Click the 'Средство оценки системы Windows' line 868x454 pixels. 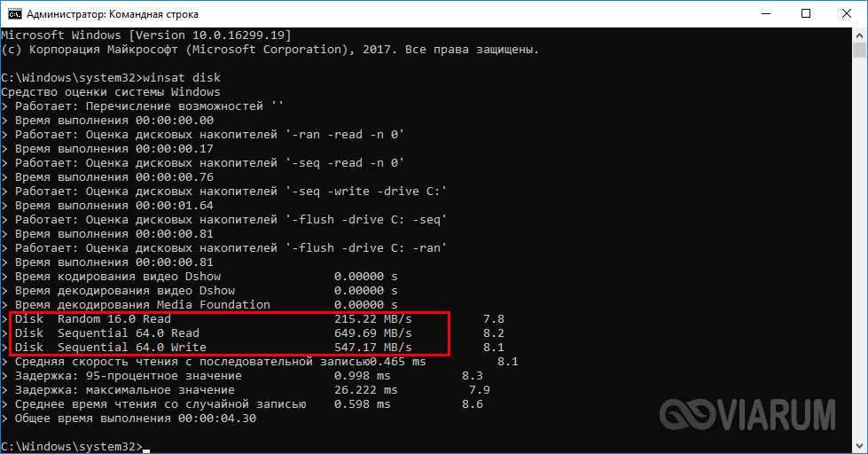click(x=111, y=92)
